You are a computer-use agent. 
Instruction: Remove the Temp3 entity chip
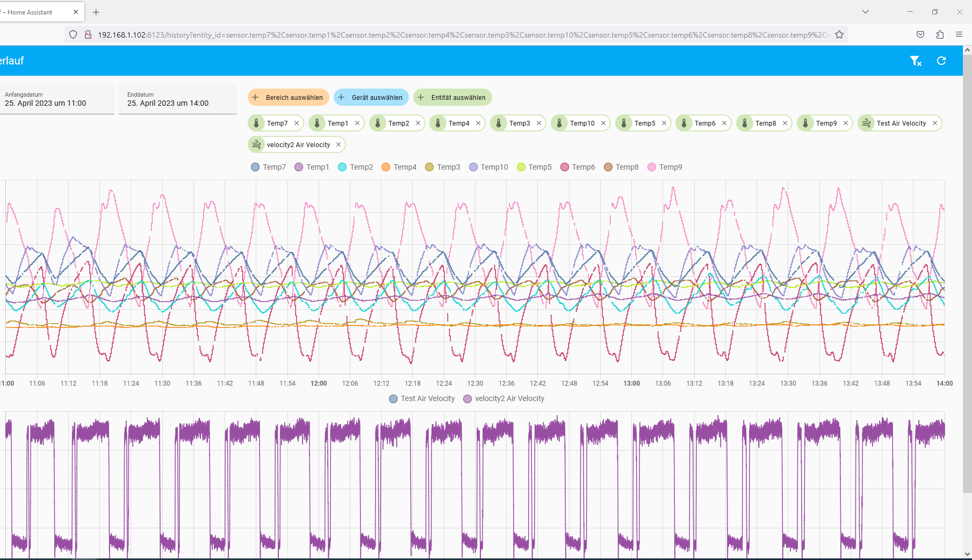pyautogui.click(x=539, y=123)
